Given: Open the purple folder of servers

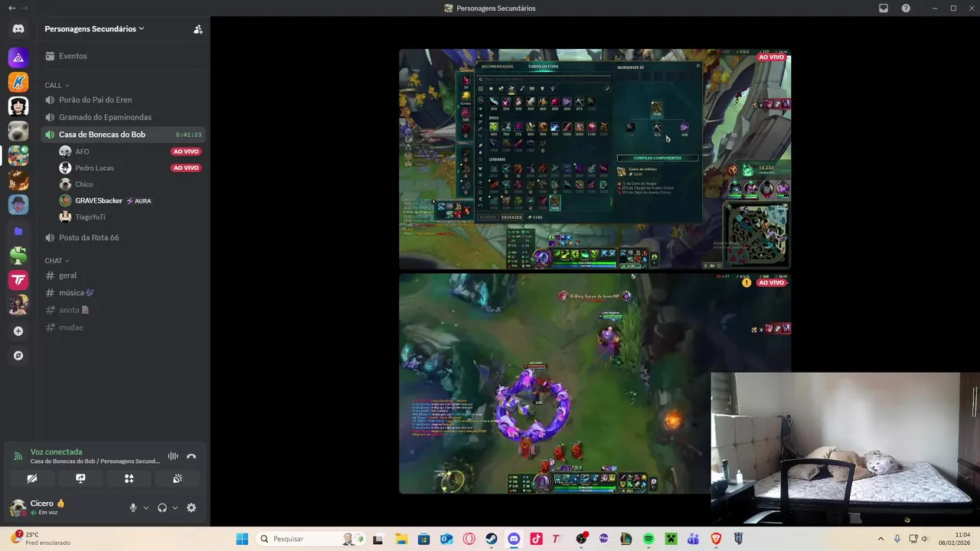Looking at the screenshot, I should click(18, 230).
